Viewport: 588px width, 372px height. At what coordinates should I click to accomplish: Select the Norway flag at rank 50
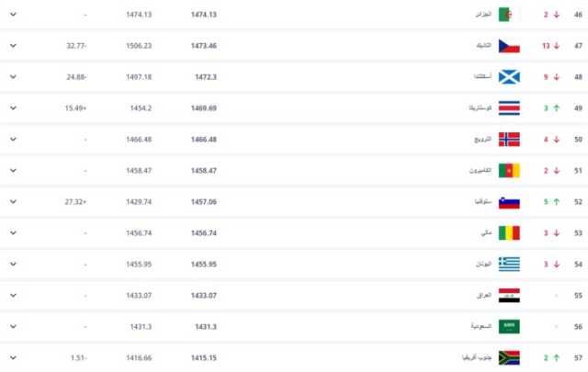point(509,140)
